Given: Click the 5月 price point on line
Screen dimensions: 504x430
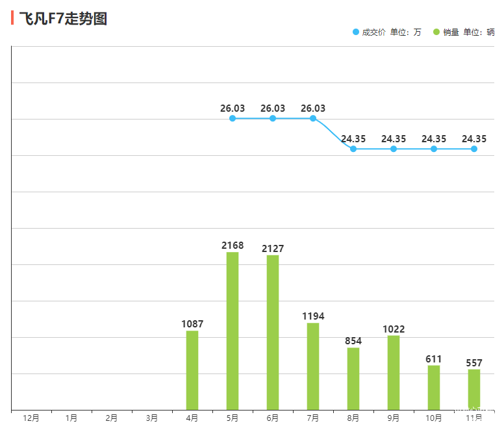Looking at the screenshot, I should coord(233,118).
